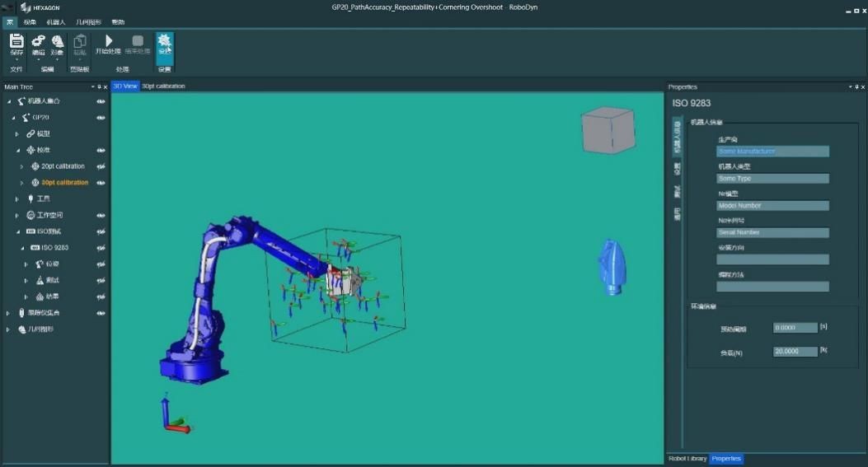Viewport: 868px width, 467px height.
Task: Select the 机器人集合 robot collection node
Action: (x=44, y=100)
